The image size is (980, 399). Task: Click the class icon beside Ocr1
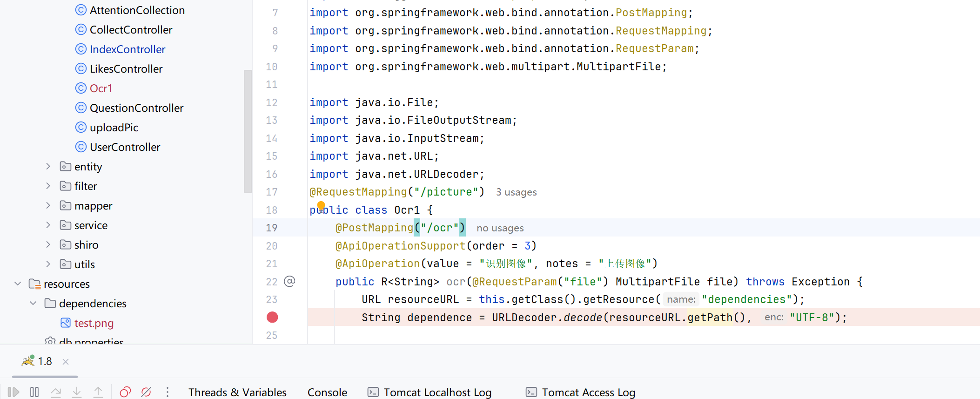click(x=81, y=88)
